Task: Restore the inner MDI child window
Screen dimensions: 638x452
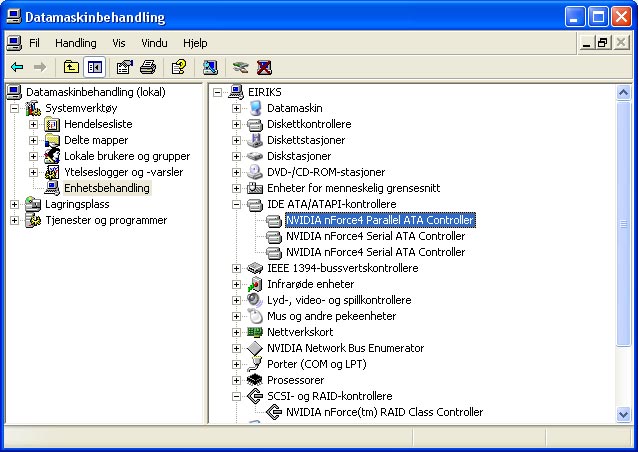Action: tap(603, 43)
